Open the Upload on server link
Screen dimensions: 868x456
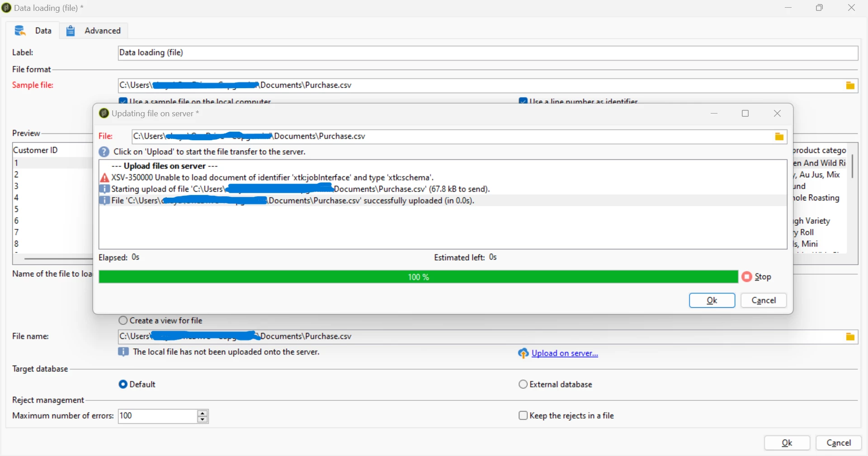(565, 353)
